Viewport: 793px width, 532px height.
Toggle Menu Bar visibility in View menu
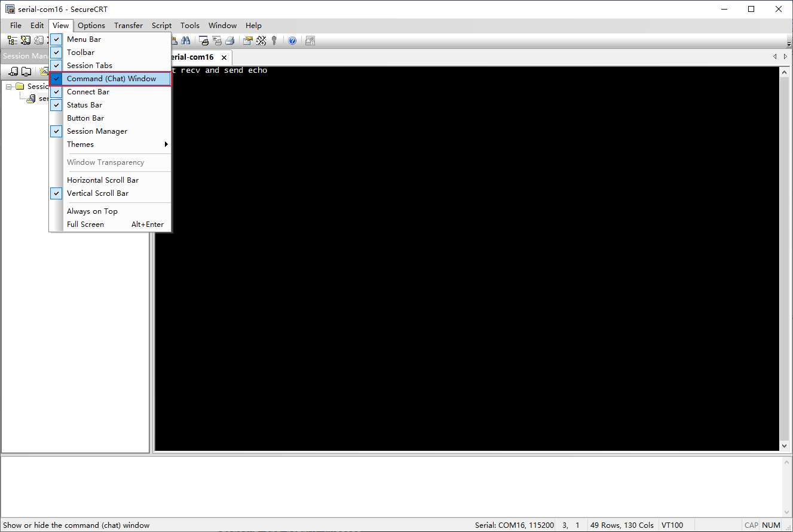(111, 39)
